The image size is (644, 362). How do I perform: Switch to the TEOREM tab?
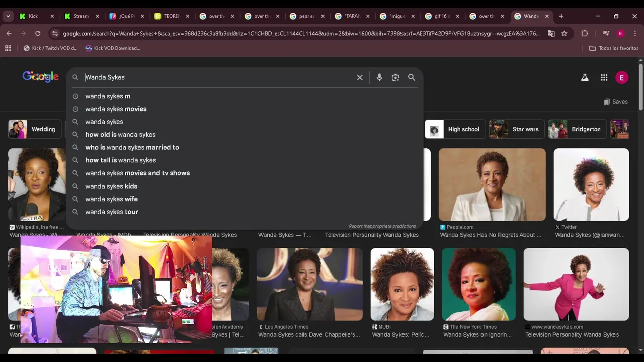point(172,16)
